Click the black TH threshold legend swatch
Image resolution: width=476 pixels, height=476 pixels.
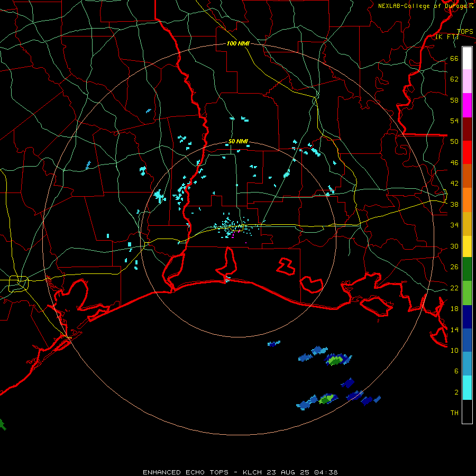point(467,411)
